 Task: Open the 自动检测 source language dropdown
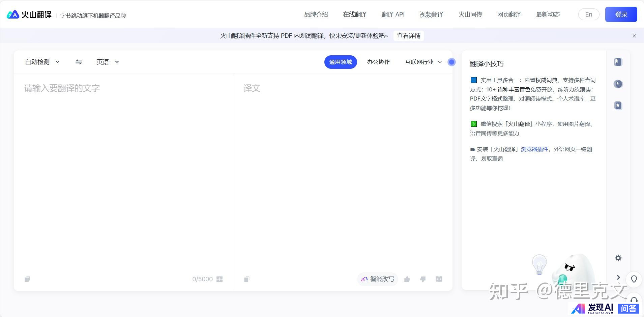(x=42, y=62)
